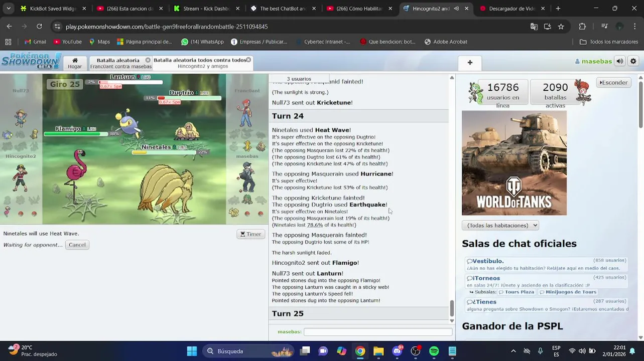Click Dugtrio's HP bar
The image size is (644, 361).
coord(189,98)
